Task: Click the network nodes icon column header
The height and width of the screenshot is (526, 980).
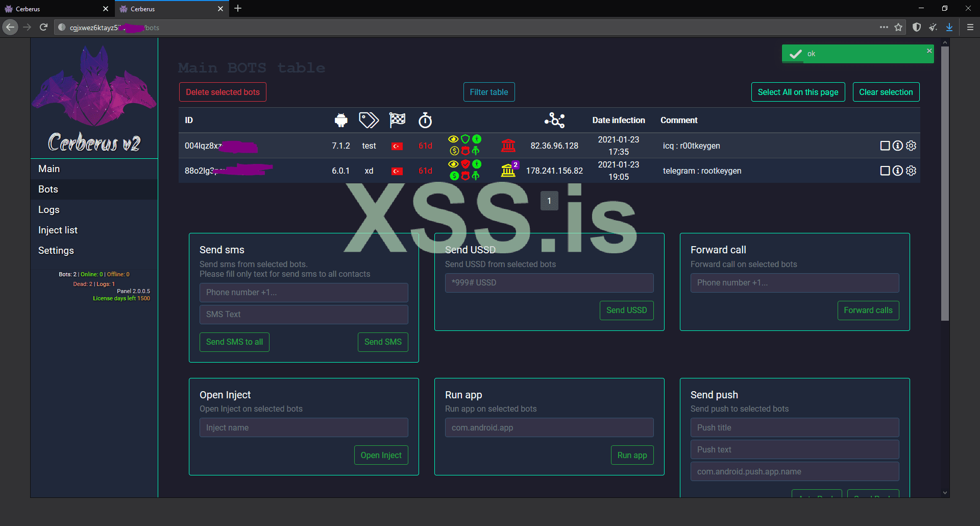Action: click(x=554, y=121)
